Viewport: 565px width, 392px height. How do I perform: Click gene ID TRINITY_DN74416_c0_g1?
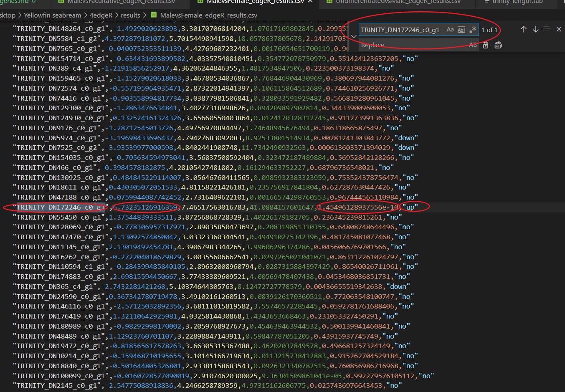pos(58,99)
